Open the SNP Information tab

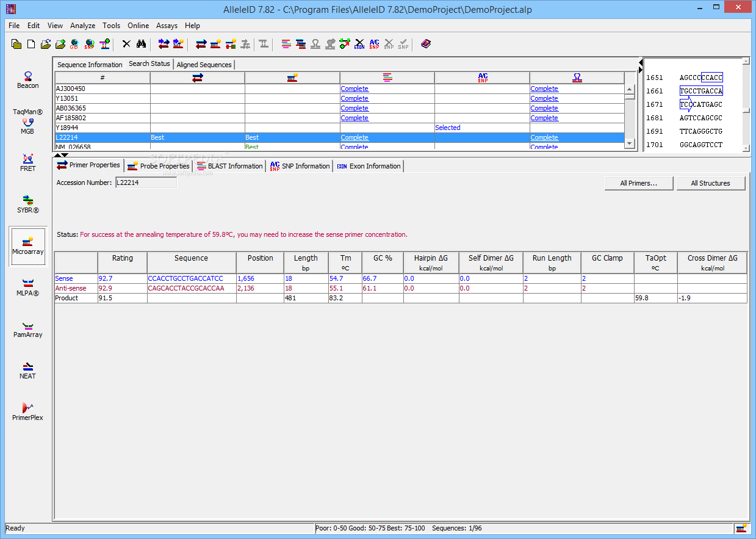(x=300, y=166)
